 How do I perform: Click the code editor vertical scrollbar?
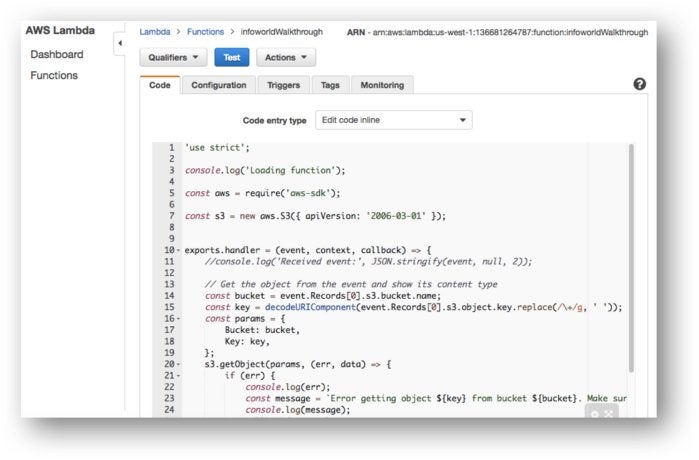631,258
